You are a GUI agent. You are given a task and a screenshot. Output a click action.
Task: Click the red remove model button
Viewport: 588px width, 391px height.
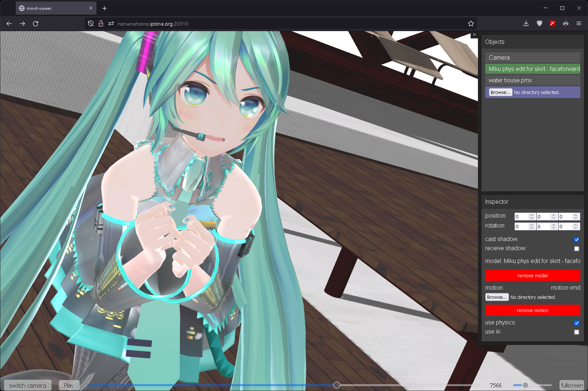[533, 275]
